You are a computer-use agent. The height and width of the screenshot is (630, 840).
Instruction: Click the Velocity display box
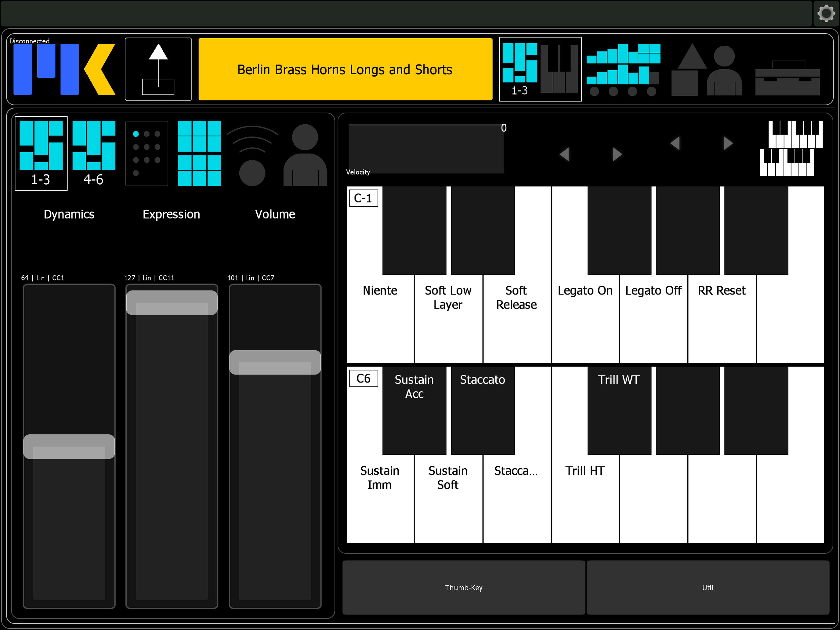point(426,149)
